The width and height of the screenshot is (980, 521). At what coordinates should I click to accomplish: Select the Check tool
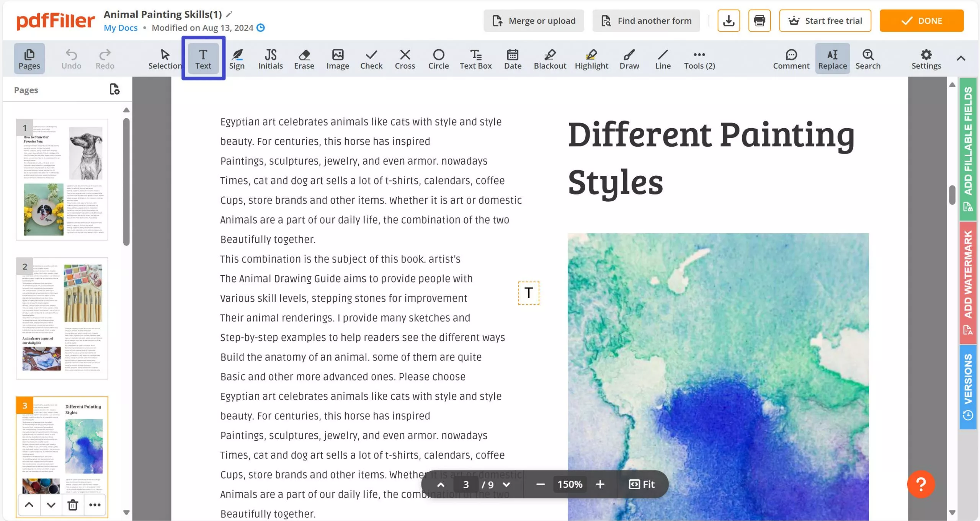click(371, 58)
